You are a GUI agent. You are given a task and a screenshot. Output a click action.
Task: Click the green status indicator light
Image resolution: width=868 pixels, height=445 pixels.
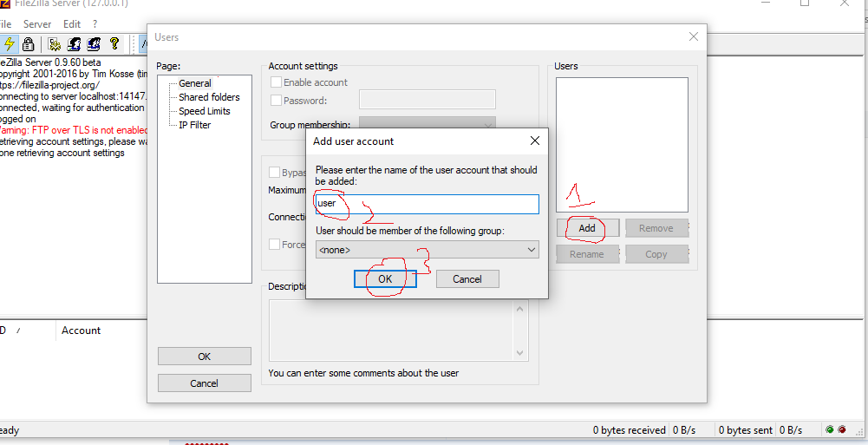tap(830, 429)
